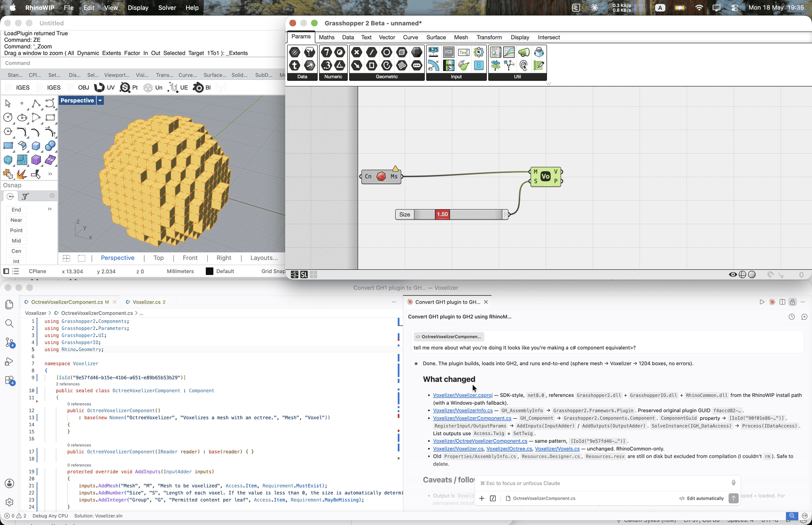
Task: Add a Grasshopper text input component
Action: [x=463, y=52]
